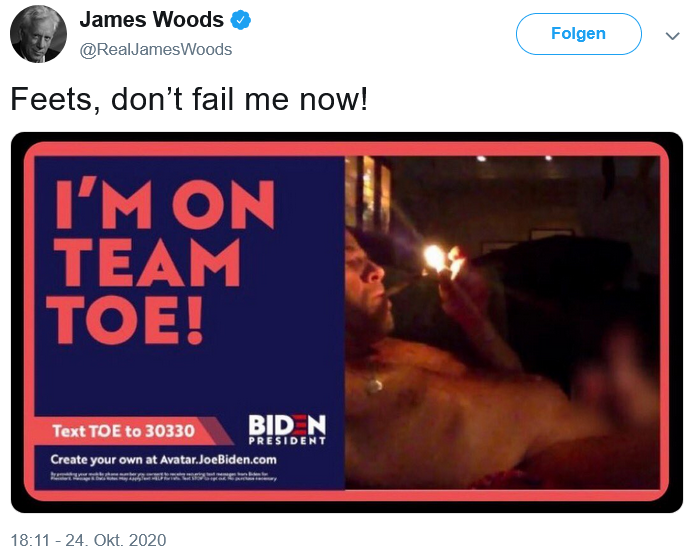Viewport: 685px width, 557px height.
Task: Click the necklace pendant in the photo
Action: point(375,385)
